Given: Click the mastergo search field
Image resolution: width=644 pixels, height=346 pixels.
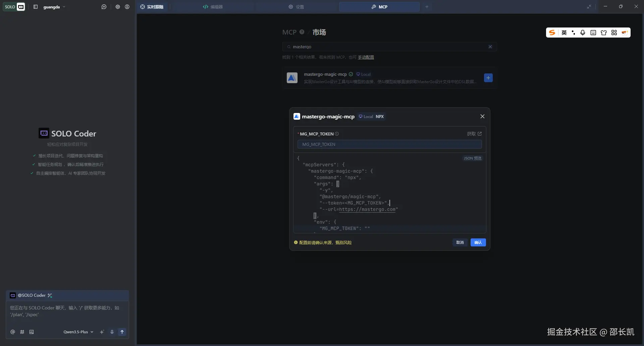Looking at the screenshot, I should click(389, 47).
